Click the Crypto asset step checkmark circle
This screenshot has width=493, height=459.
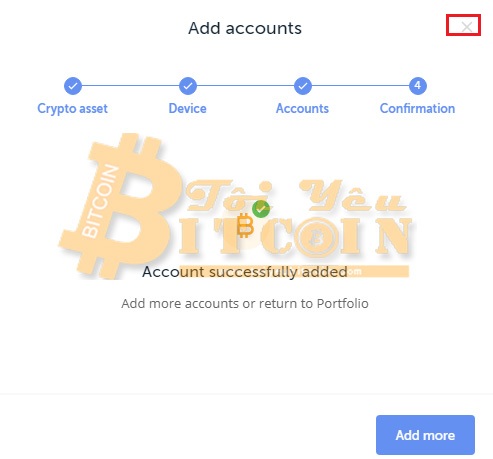(x=73, y=86)
